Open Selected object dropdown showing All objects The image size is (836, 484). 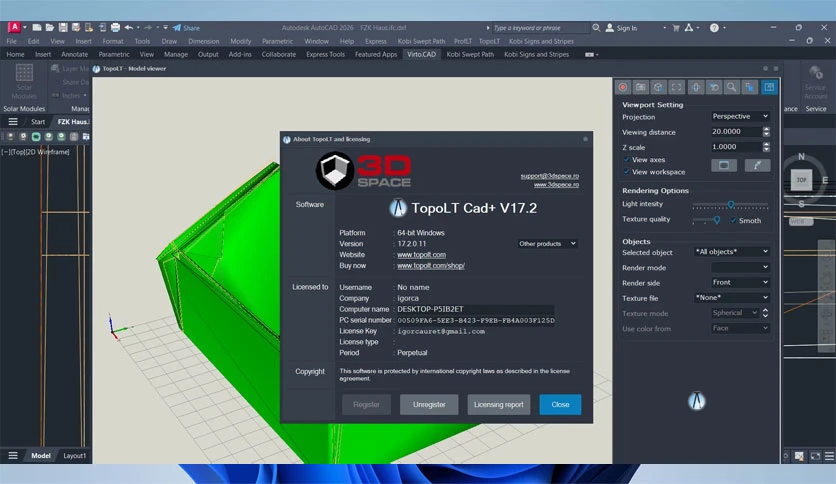click(x=732, y=252)
